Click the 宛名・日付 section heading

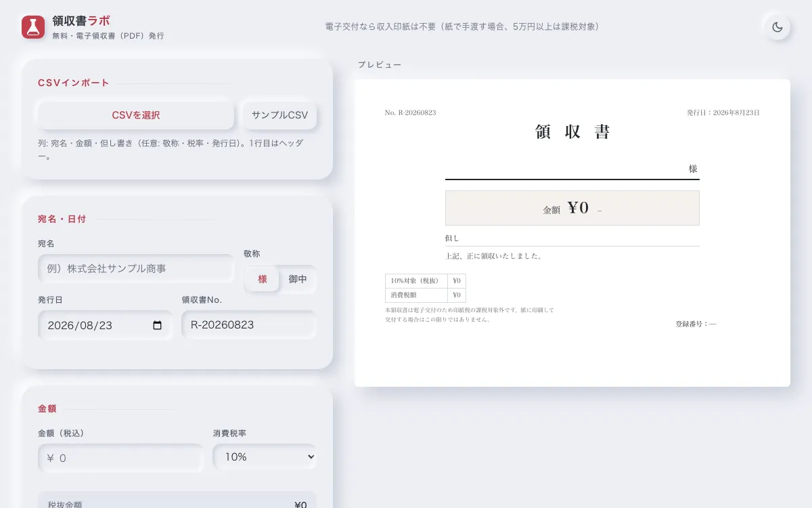tap(62, 219)
